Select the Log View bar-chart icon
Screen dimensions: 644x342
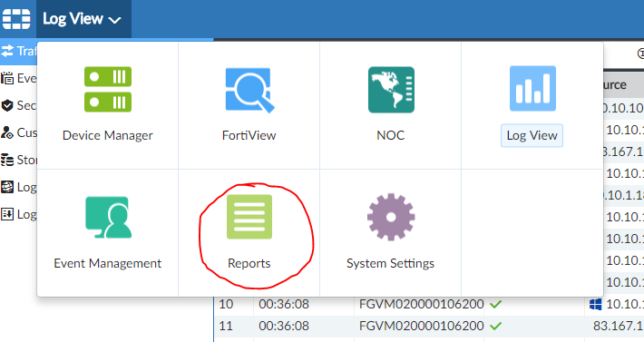[532, 89]
